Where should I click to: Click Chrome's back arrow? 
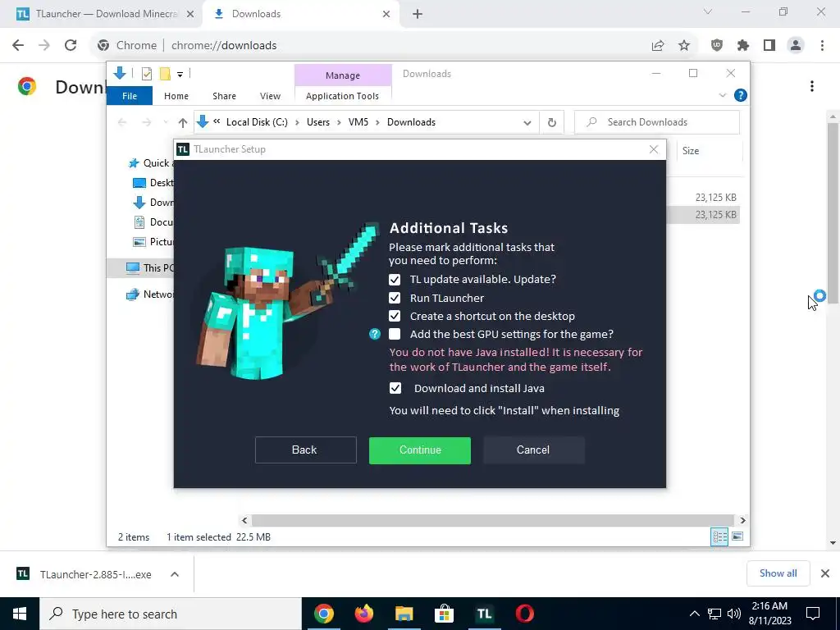tap(18, 45)
